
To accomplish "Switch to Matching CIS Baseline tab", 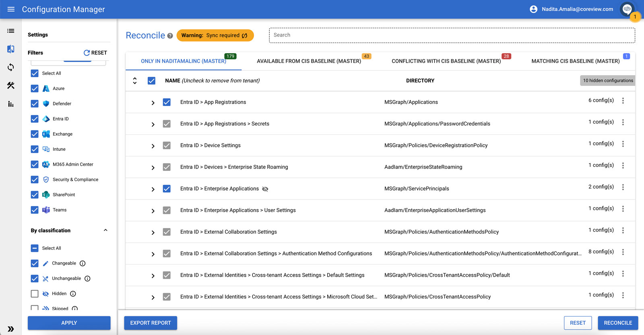I will [x=576, y=61].
